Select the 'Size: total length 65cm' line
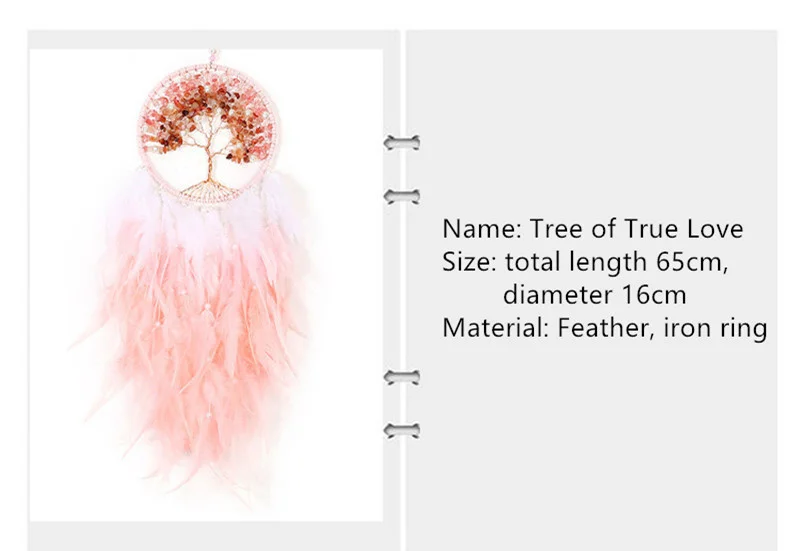 pyautogui.click(x=585, y=262)
